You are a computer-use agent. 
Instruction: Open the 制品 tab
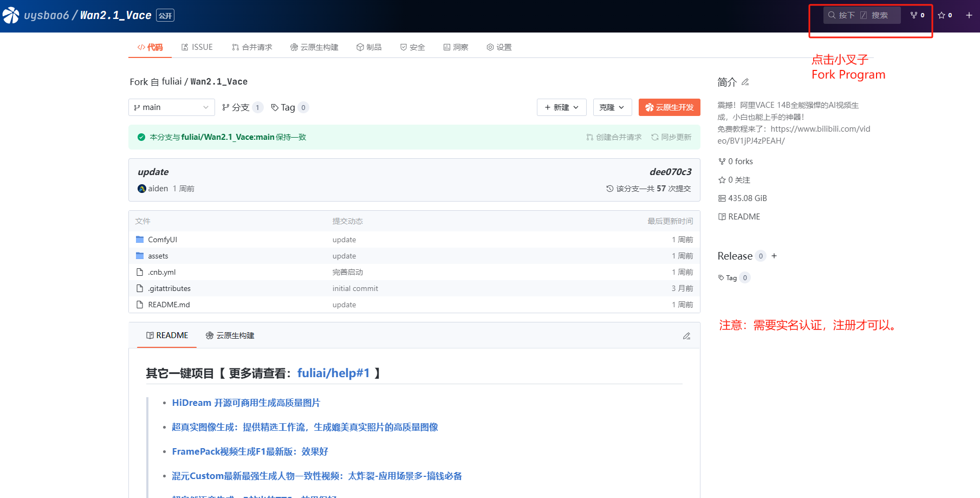pos(369,47)
